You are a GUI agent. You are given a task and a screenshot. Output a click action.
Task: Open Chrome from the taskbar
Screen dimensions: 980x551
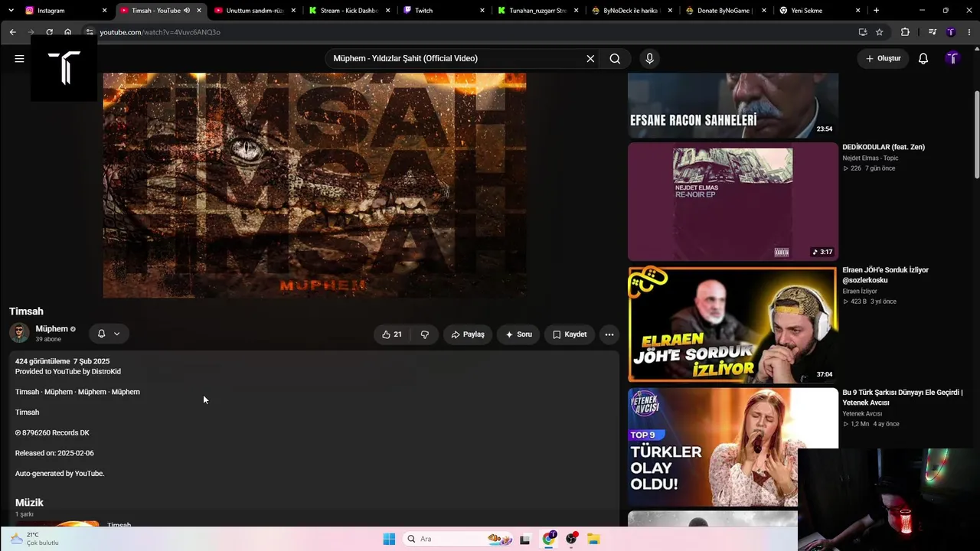[548, 539]
